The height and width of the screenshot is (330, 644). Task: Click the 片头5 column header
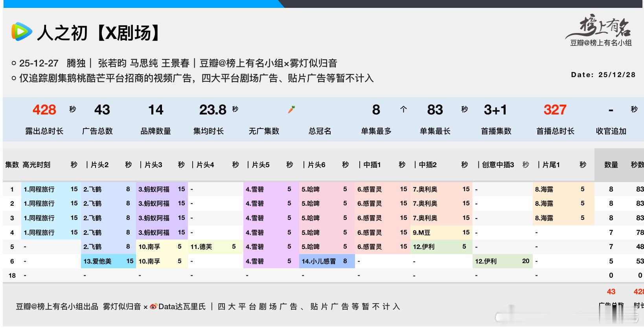point(261,165)
